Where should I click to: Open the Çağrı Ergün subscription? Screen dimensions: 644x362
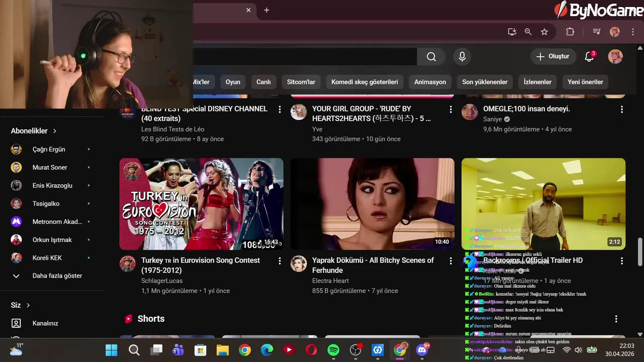52,149
